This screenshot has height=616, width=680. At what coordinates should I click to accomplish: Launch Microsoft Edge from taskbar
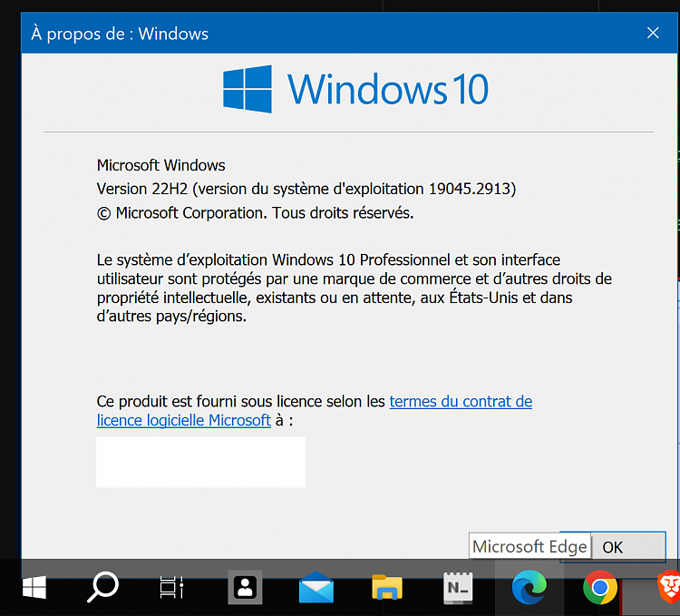pyautogui.click(x=529, y=587)
